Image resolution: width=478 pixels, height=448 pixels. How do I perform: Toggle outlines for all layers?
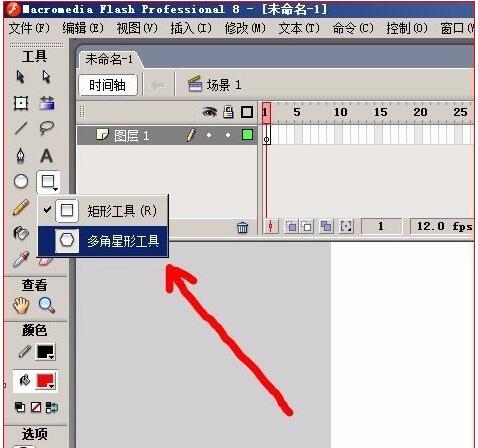[247, 112]
